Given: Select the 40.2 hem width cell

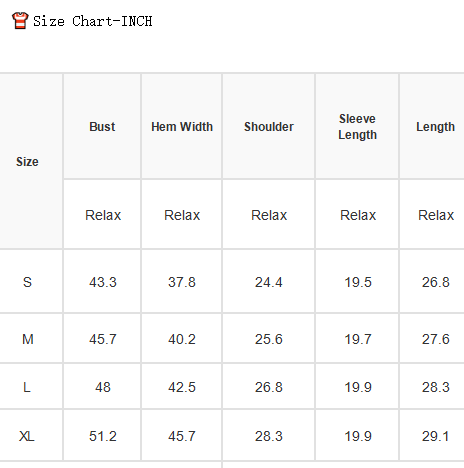Looking at the screenshot, I should tap(182, 339).
